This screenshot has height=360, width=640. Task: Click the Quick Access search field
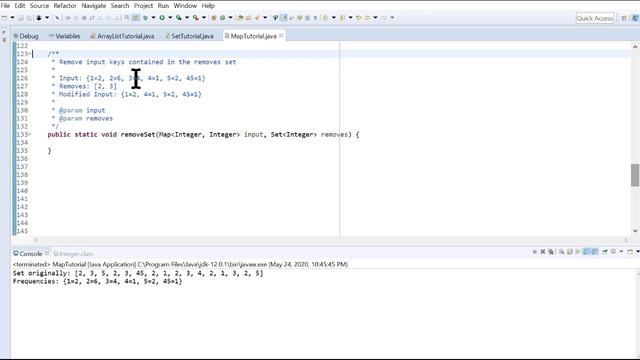point(595,18)
